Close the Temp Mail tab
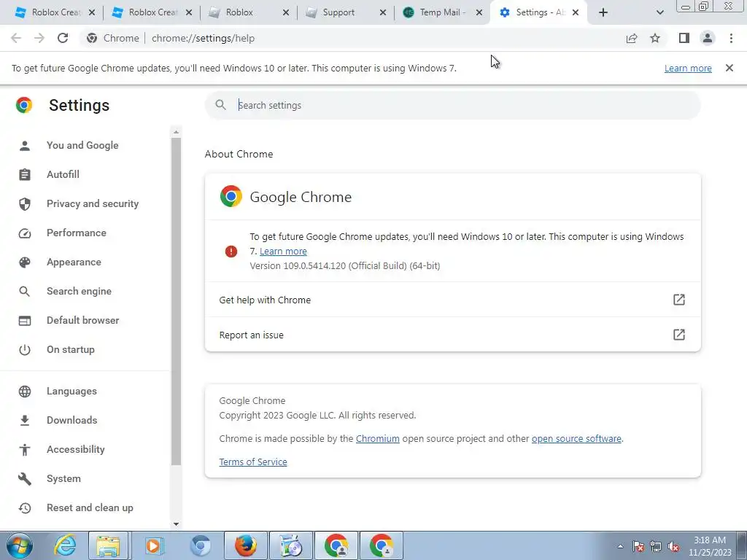 pyautogui.click(x=479, y=12)
